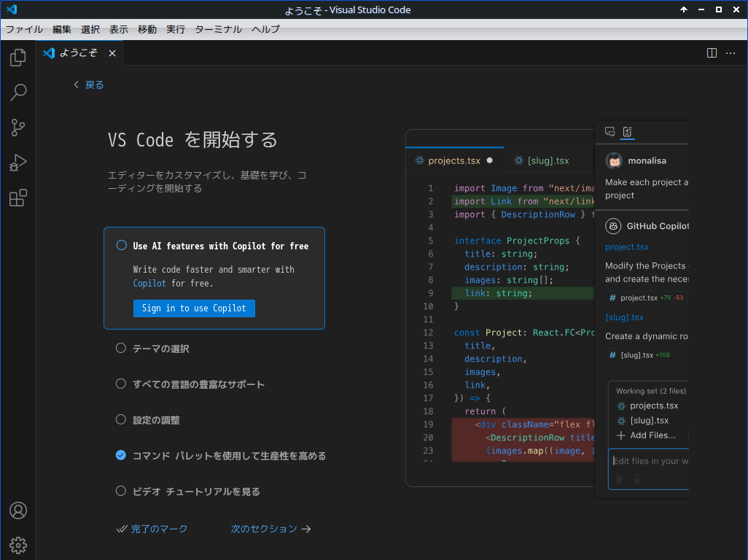Screen dimensions: 748x560
Task: Open the Explorer view in activity bar
Action: click(x=18, y=58)
